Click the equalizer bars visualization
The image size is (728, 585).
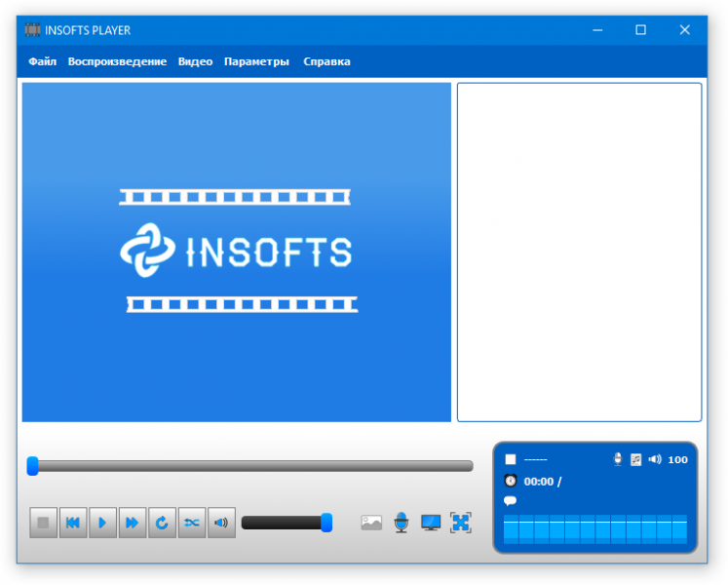pos(594,528)
